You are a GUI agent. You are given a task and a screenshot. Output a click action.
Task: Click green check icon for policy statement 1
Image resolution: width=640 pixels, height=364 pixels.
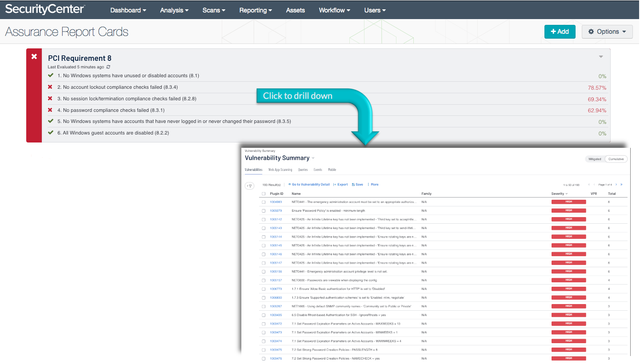coord(51,75)
